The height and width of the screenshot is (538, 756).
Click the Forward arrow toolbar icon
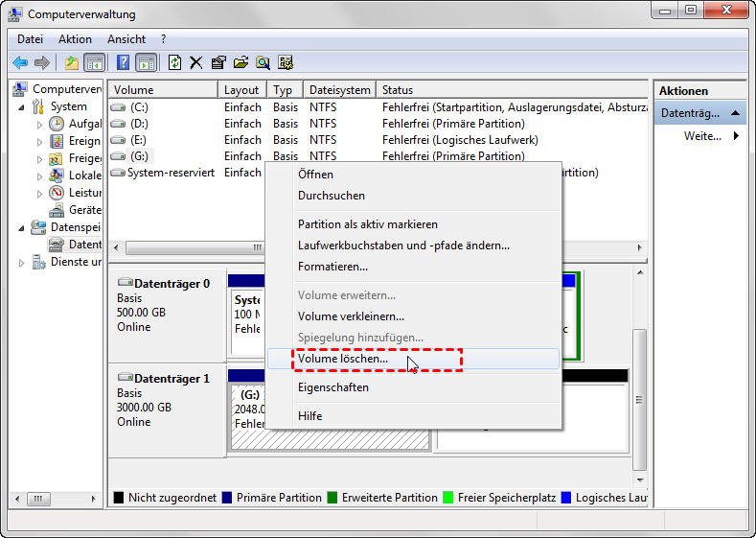click(x=42, y=62)
